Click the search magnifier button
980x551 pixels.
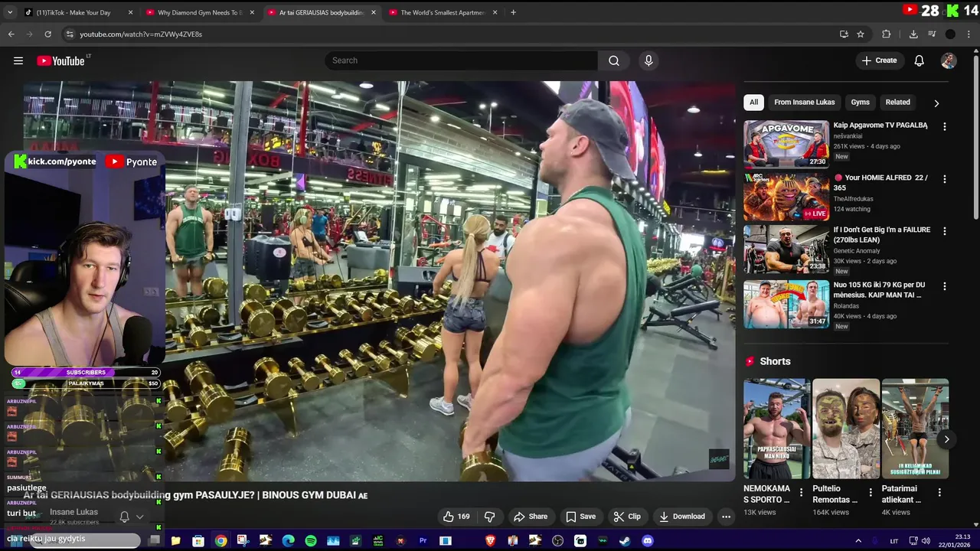[x=614, y=60]
